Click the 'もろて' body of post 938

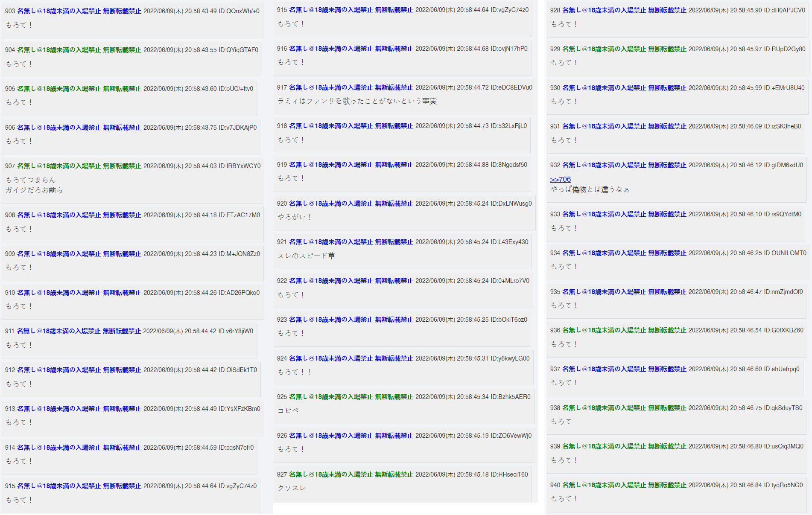pyautogui.click(x=561, y=422)
